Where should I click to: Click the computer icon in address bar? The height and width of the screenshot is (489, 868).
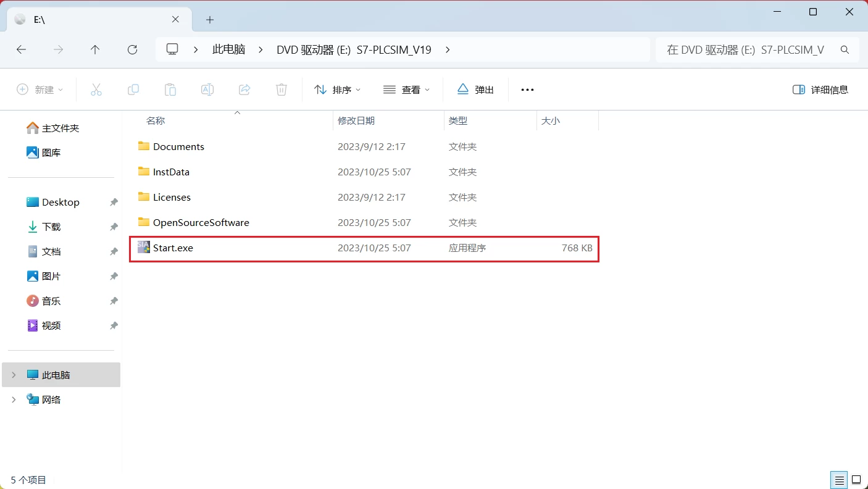(x=172, y=49)
